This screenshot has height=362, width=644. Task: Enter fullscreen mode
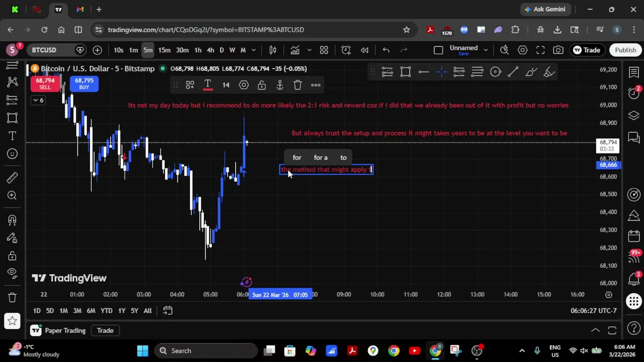(540, 50)
